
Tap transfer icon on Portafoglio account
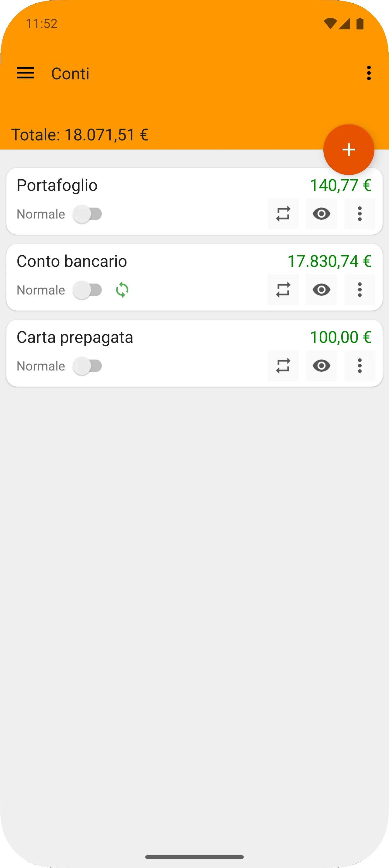tap(283, 214)
